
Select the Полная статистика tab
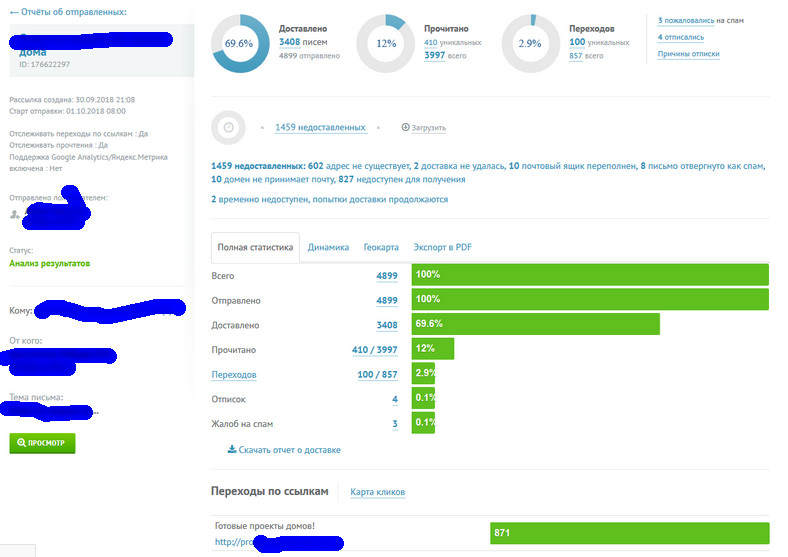click(x=255, y=247)
